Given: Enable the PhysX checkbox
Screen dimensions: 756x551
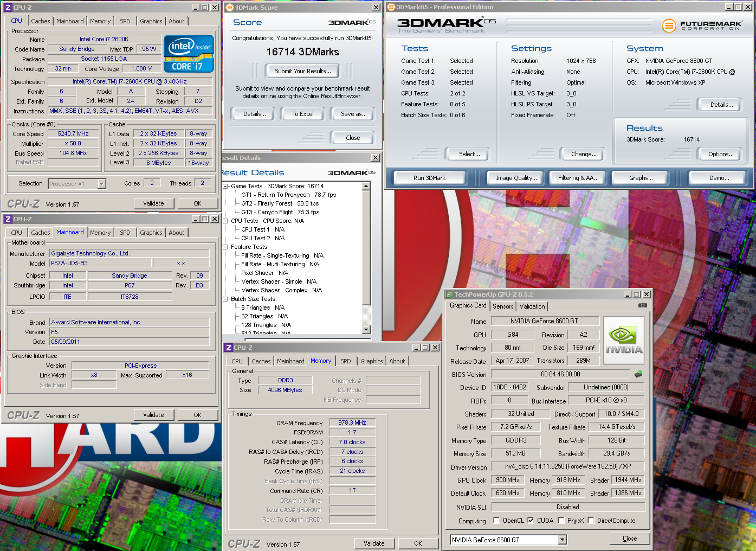Looking at the screenshot, I should (561, 520).
